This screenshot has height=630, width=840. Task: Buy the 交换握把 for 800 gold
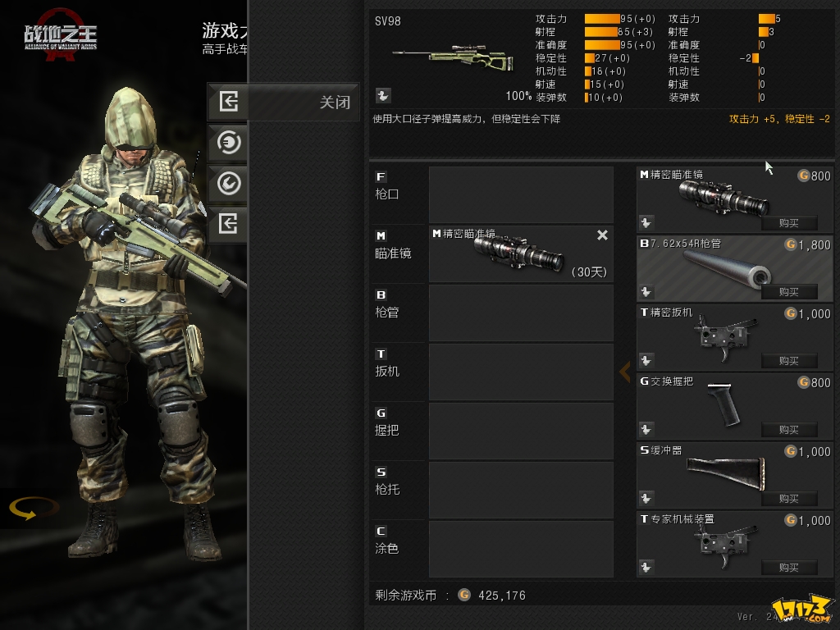coord(790,430)
